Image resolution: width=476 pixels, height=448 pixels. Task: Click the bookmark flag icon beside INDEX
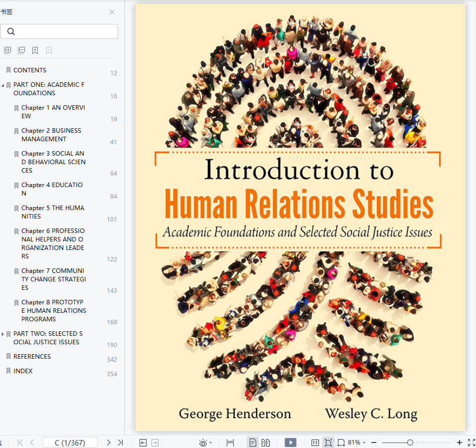[8, 371]
